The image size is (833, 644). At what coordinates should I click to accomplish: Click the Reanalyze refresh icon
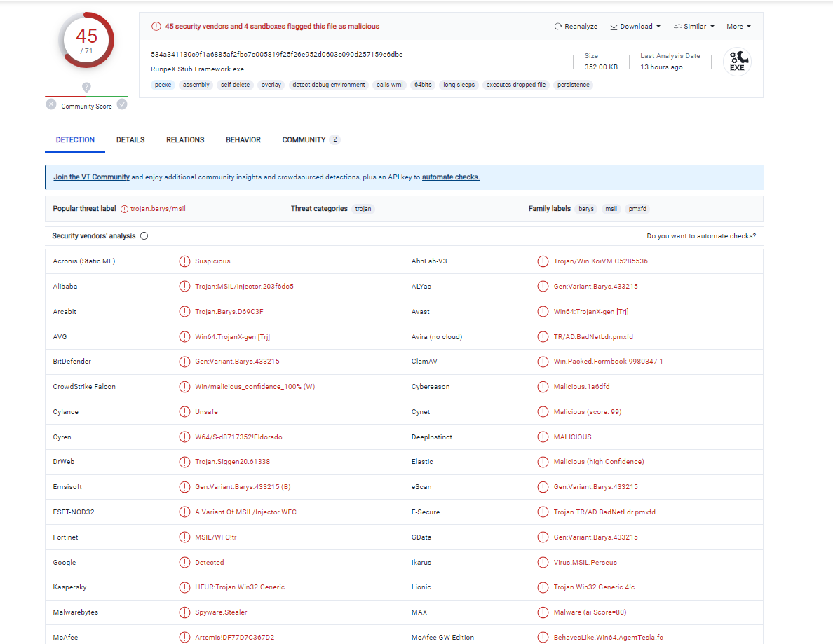coord(558,27)
